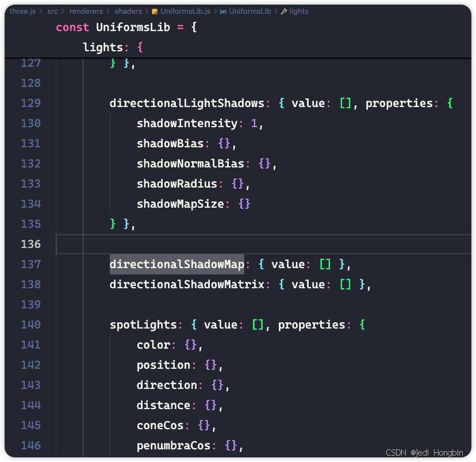The image size is (476, 462).
Task: Open the UniformsLib.js breadcrumb file
Action: pyautogui.click(x=185, y=12)
